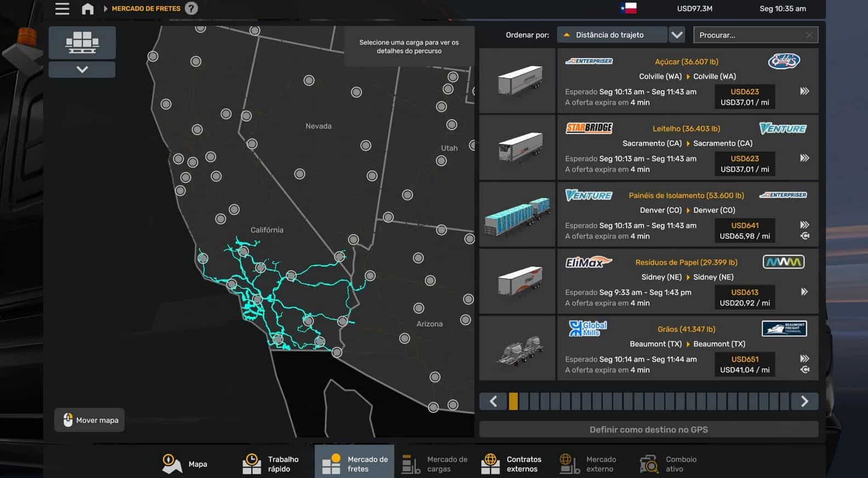Clear the search field with X
This screenshot has width=868, height=478.
point(809,35)
